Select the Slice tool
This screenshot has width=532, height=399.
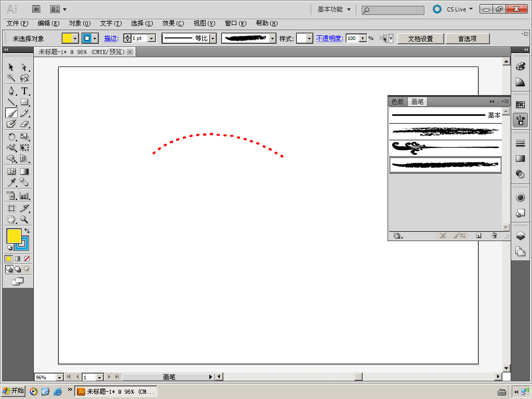(24, 208)
